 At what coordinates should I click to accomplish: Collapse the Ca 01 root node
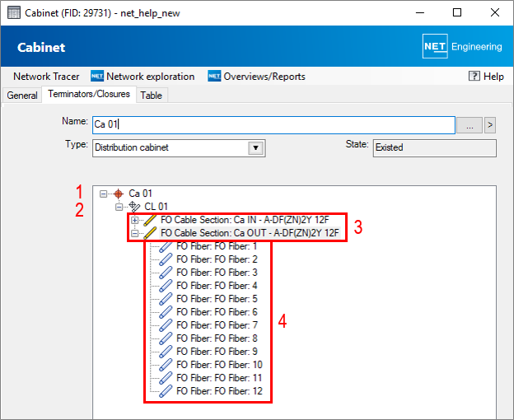(103, 194)
